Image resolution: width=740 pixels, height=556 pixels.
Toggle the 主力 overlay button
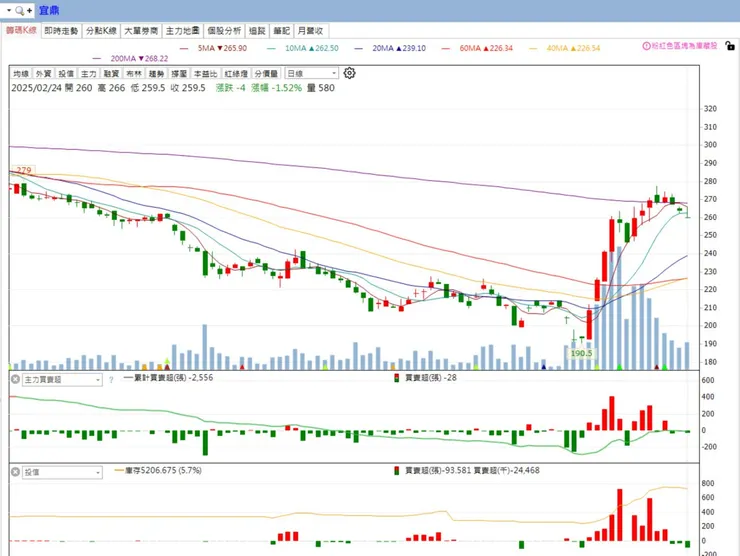[x=88, y=74]
